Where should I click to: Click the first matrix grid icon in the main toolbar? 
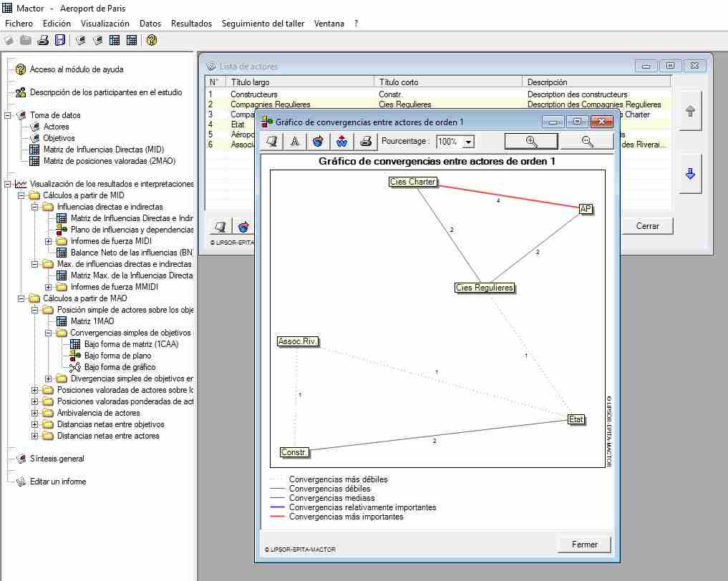[115, 40]
